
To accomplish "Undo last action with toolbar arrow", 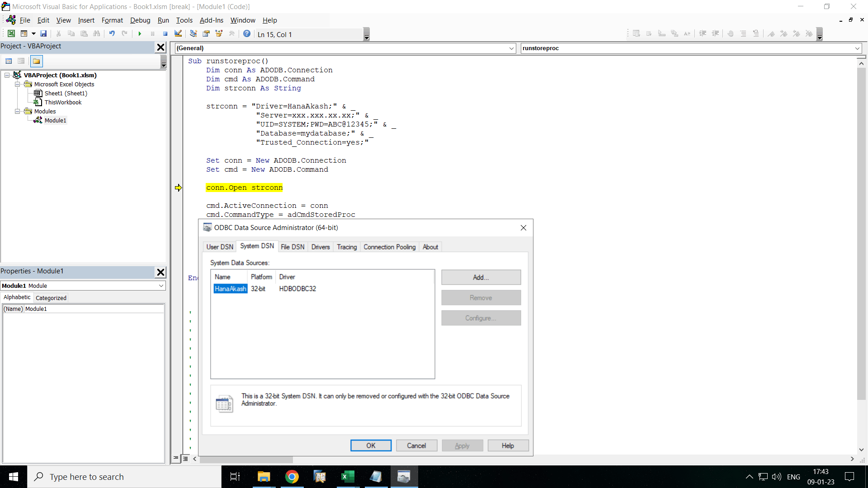I will 112,34.
